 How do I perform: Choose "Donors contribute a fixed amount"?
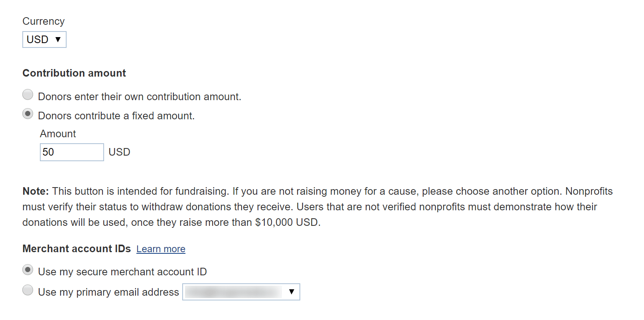point(28,114)
